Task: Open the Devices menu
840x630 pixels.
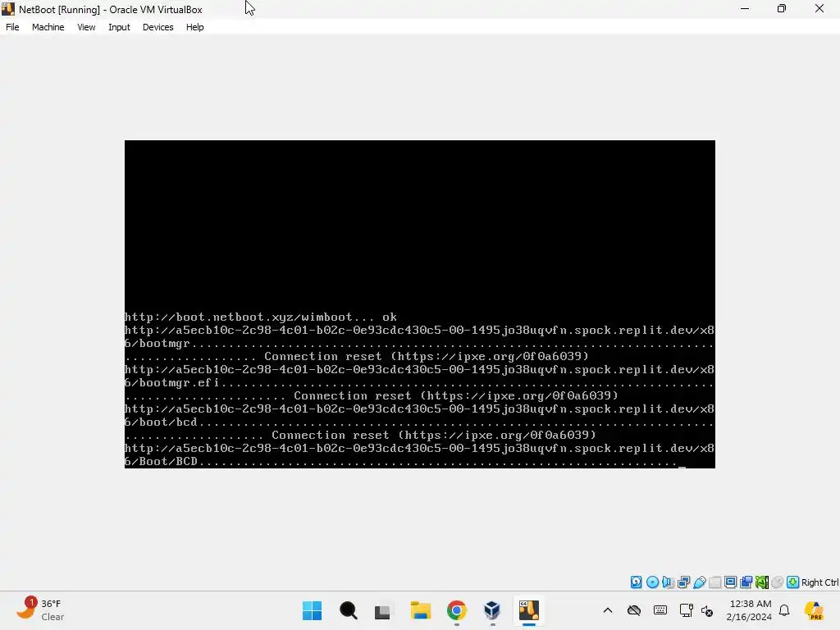Action: coord(158,27)
